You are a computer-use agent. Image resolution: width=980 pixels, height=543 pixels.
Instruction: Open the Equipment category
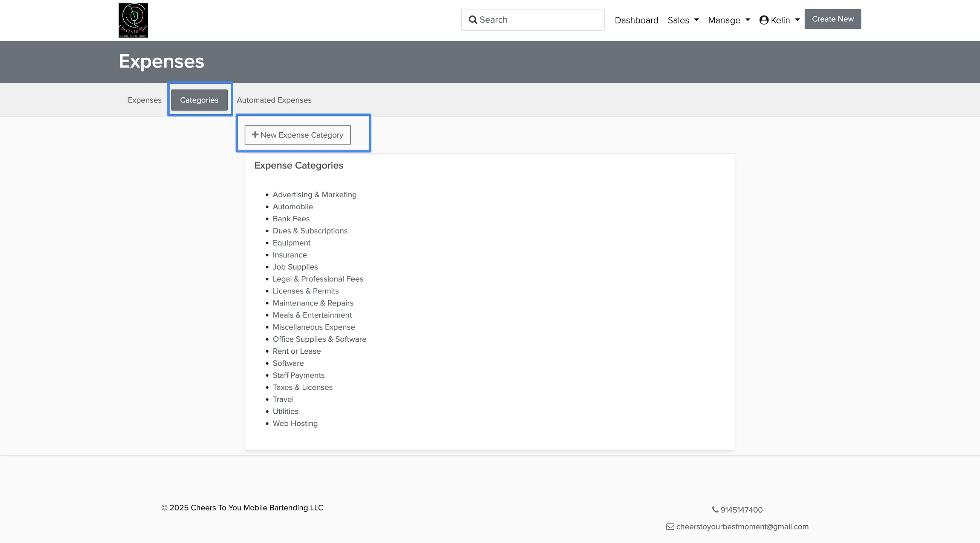click(291, 243)
